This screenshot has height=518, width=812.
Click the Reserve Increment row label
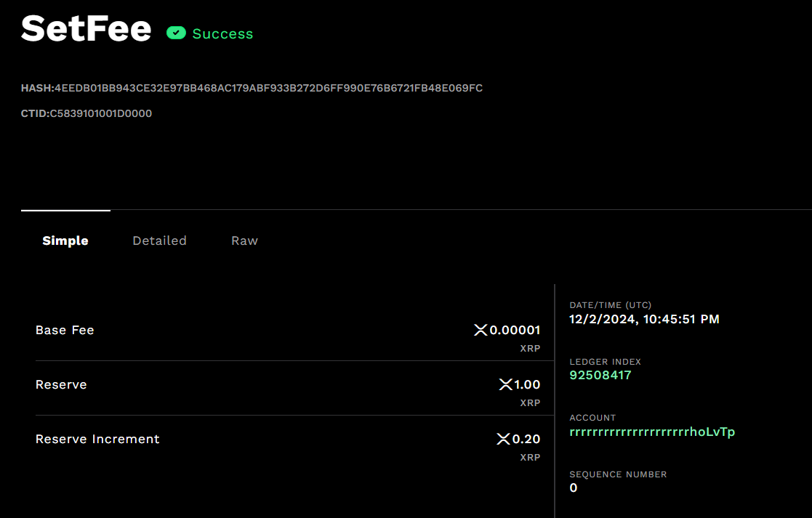(97, 439)
